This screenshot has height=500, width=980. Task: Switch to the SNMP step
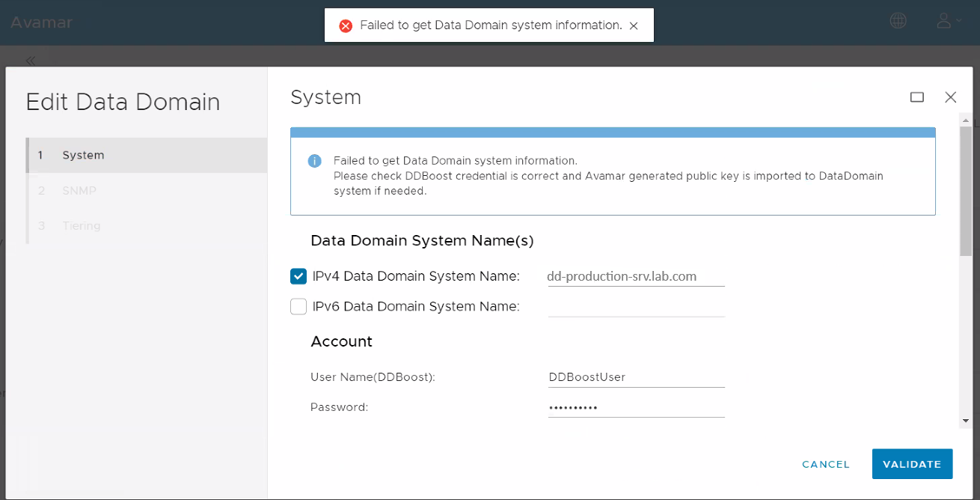click(x=79, y=190)
